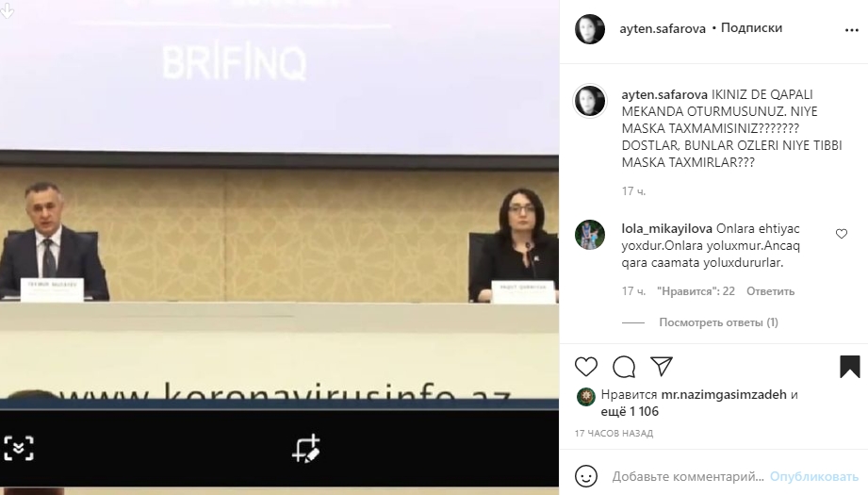Expand 'Посмотреть ответы (1)' replies
Image resolution: width=868 pixels, height=495 pixels.
click(x=718, y=322)
